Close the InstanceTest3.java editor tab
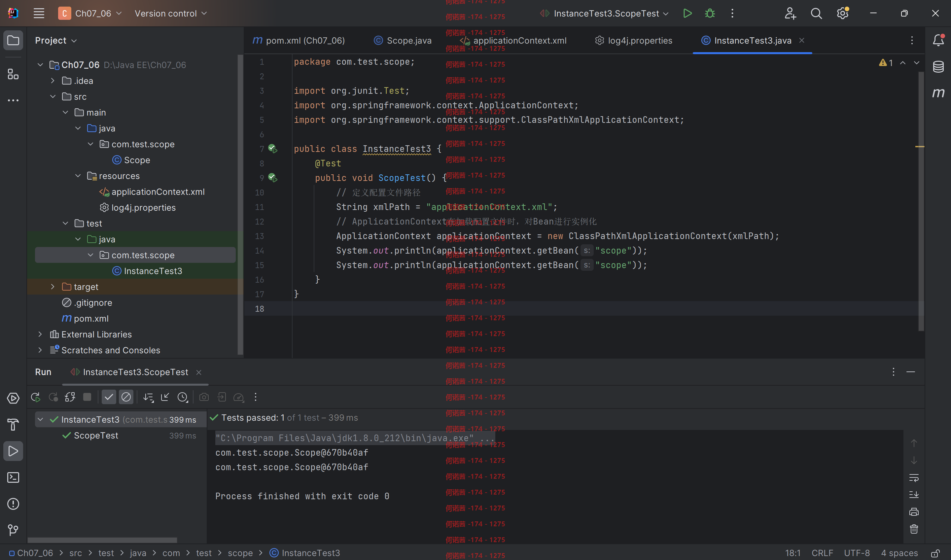The height and width of the screenshot is (560, 951). point(802,40)
